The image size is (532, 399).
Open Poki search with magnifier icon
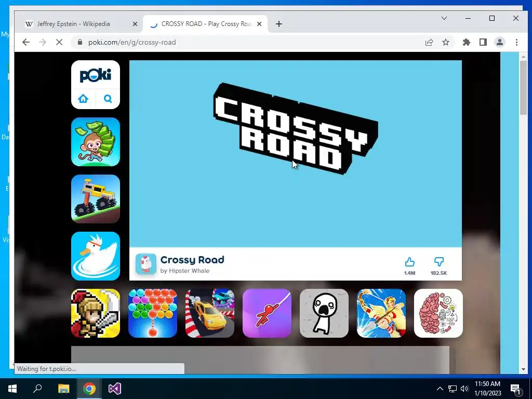(x=108, y=99)
